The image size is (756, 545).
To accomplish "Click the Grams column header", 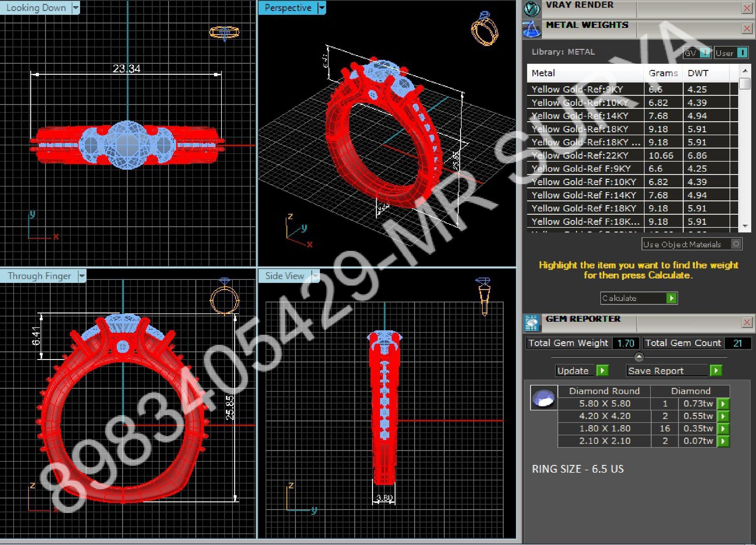I will (x=663, y=73).
